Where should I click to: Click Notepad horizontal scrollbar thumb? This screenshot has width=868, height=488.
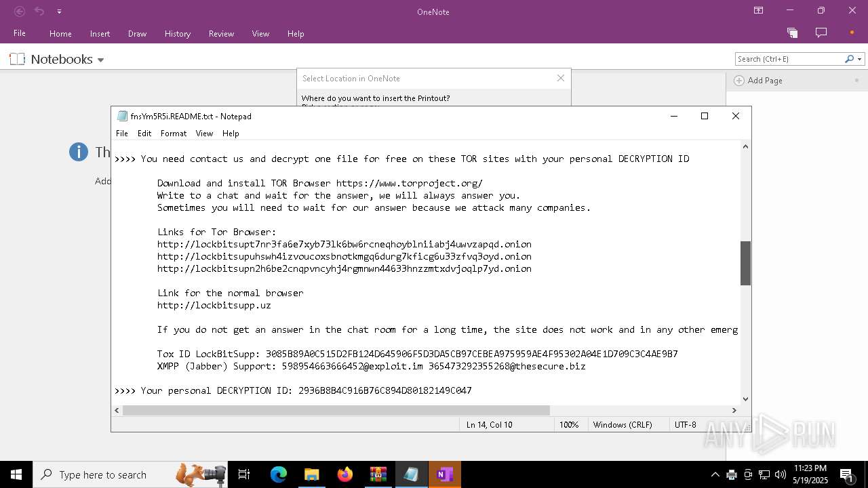click(336, 410)
